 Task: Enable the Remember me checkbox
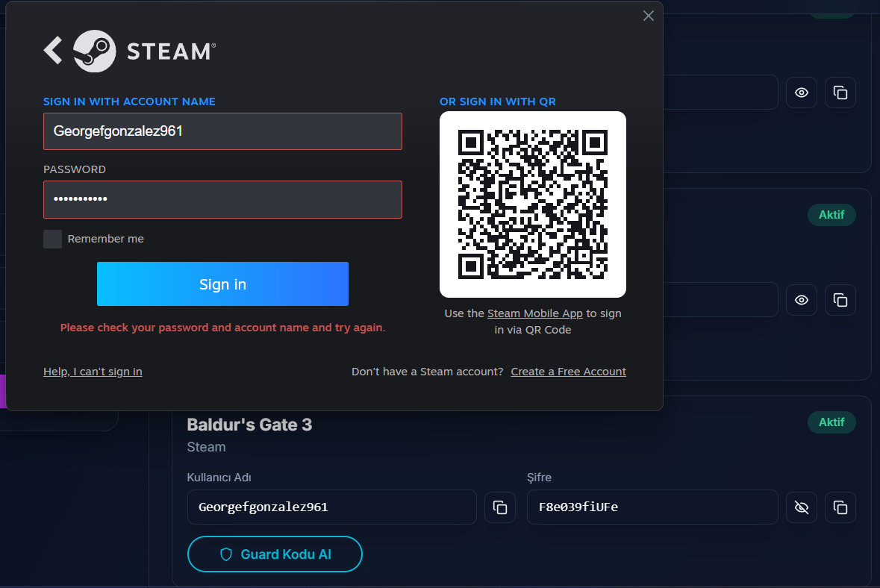53,239
